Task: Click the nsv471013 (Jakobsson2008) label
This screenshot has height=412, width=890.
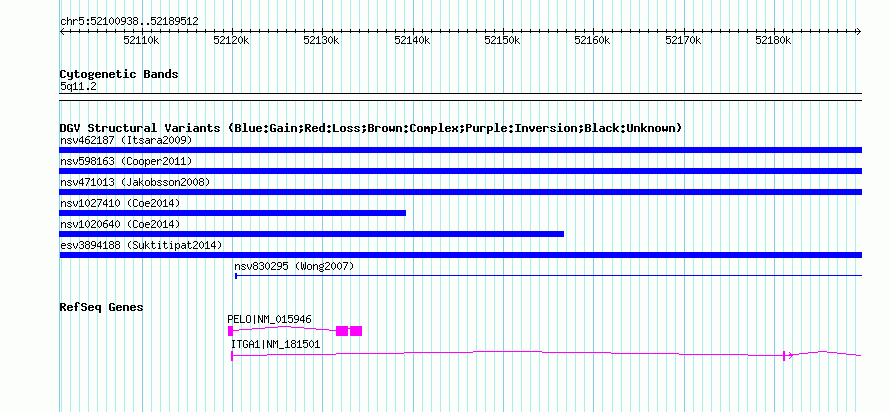Action: tap(135, 182)
